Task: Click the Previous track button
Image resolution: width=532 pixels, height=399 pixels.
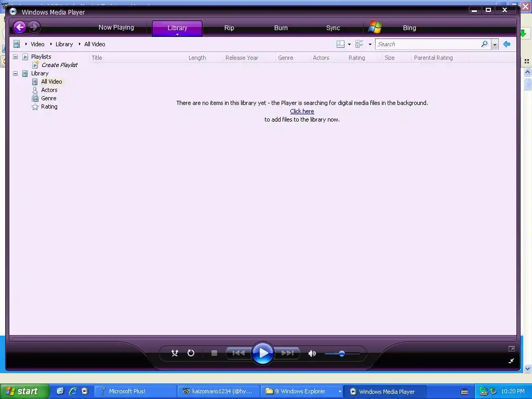Action: point(238,353)
